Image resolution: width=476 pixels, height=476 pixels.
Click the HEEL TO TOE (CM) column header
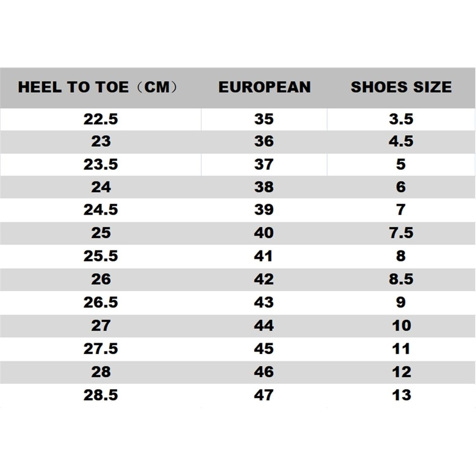[x=98, y=87]
